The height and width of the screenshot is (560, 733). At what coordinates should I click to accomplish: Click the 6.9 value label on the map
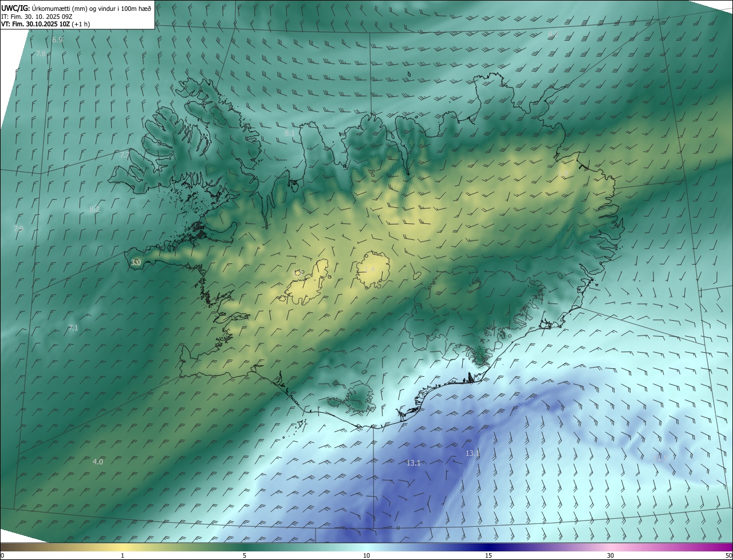(57, 40)
